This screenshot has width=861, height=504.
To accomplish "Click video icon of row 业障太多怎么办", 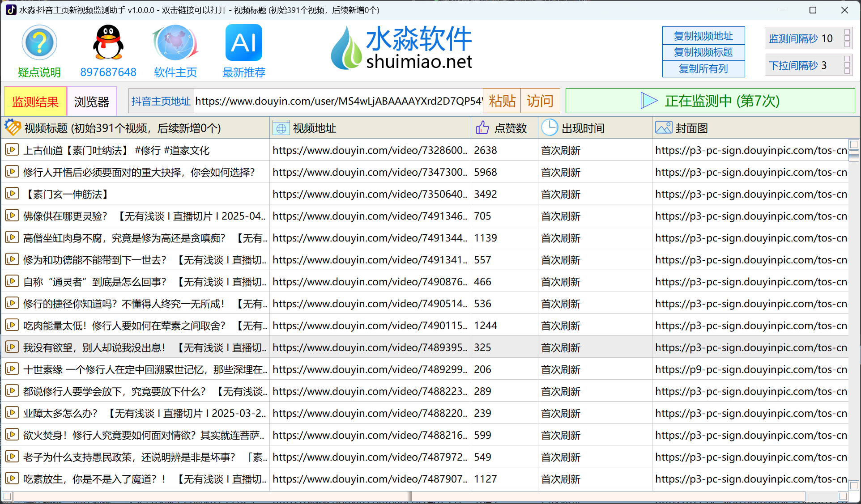I will (x=12, y=413).
